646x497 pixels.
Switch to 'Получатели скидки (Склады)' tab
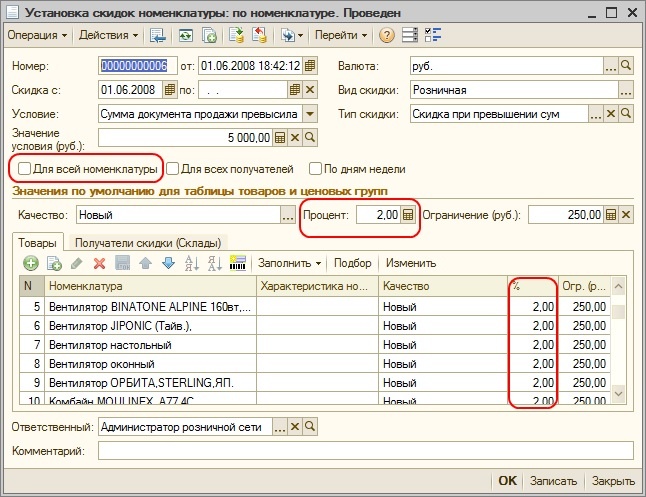[x=148, y=243]
